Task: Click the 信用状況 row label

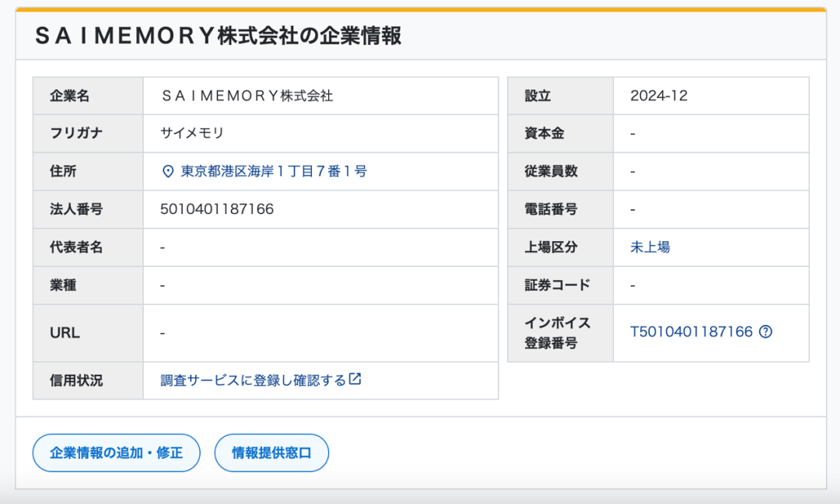Action: 76,380
